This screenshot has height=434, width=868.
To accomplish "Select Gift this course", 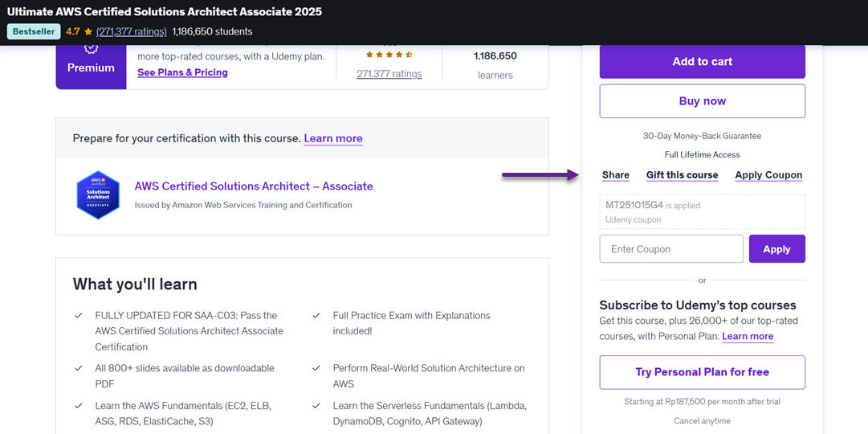I will [682, 175].
